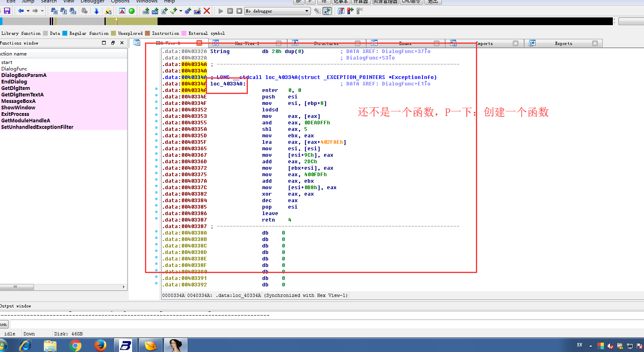
Task: Click the red X delete icon
Action: [207, 11]
